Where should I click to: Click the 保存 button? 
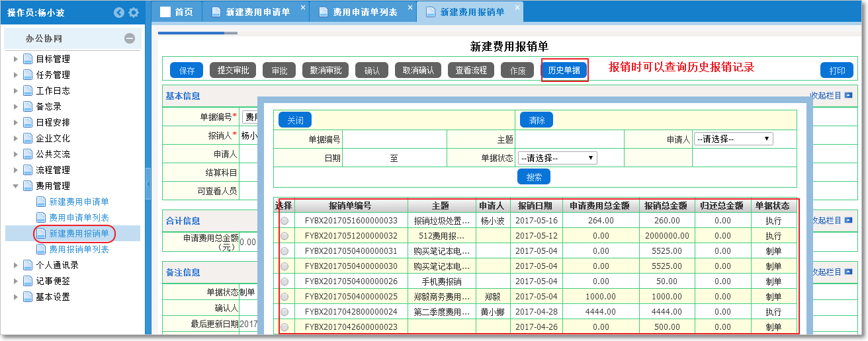click(x=187, y=71)
